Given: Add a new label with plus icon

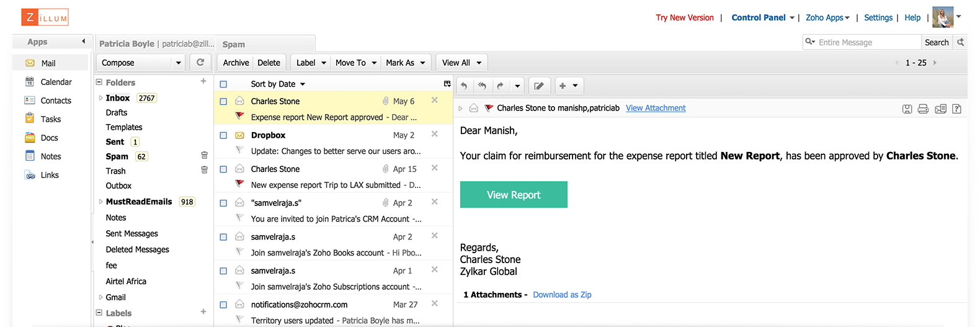Looking at the screenshot, I should coord(203,311).
